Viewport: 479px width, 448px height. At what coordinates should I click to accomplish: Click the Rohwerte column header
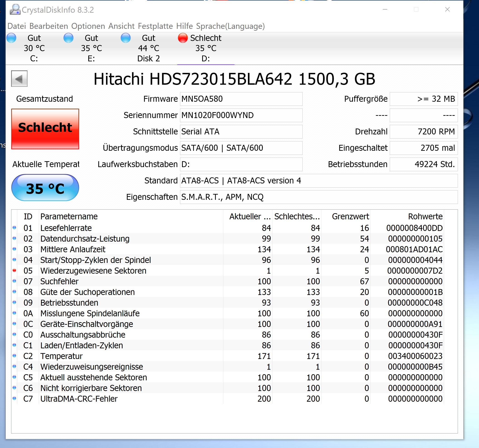(x=425, y=216)
